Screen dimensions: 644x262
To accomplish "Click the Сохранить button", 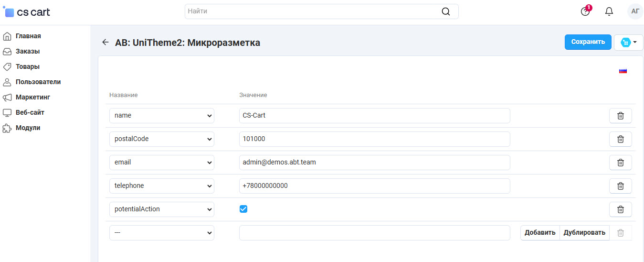I will 588,42.
